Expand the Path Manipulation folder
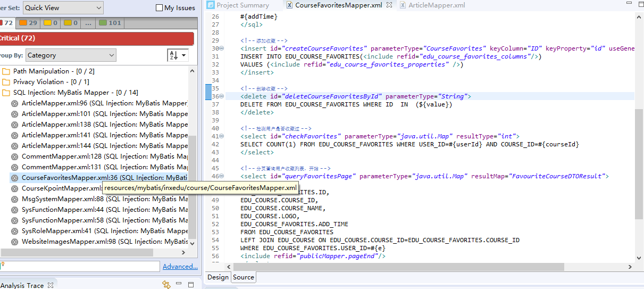This screenshot has height=289, width=644. point(54,71)
